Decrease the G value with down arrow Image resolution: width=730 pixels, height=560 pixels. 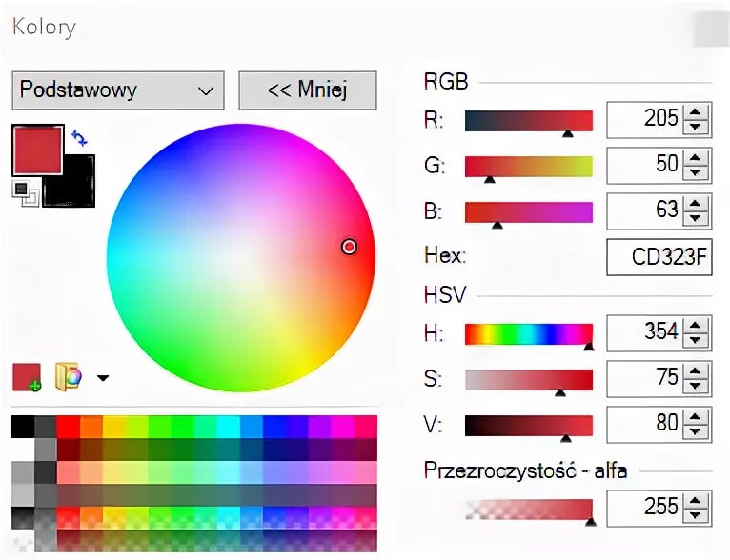click(695, 172)
